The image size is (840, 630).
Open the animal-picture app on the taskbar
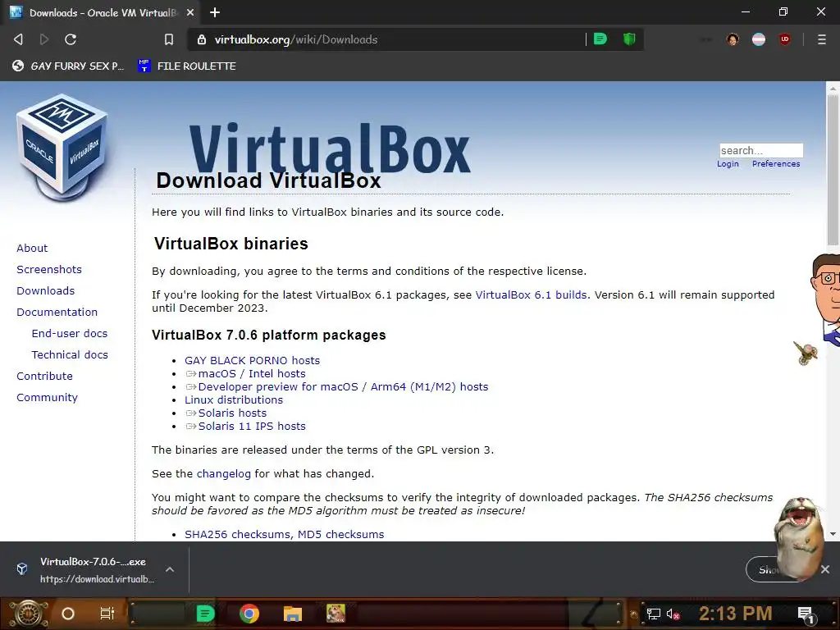pos(336,614)
